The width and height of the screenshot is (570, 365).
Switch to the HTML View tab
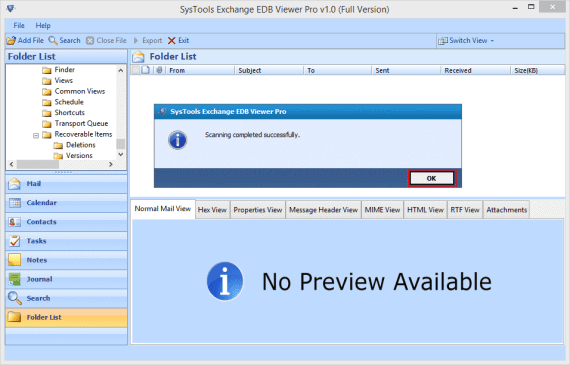point(425,210)
